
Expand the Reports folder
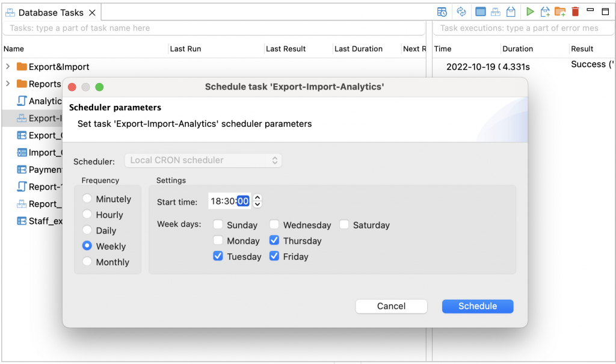click(8, 84)
